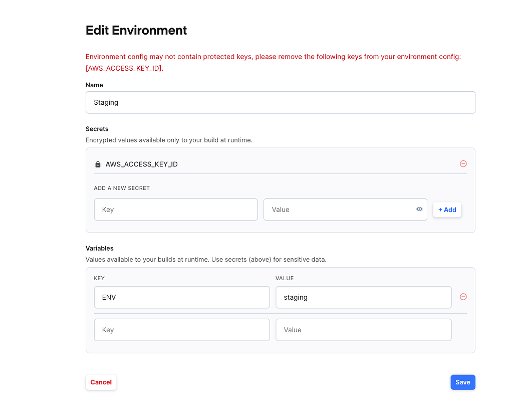Image resolution: width=513 pixels, height=420 pixels.
Task: Click the Name field containing Staging
Action: pos(281,102)
